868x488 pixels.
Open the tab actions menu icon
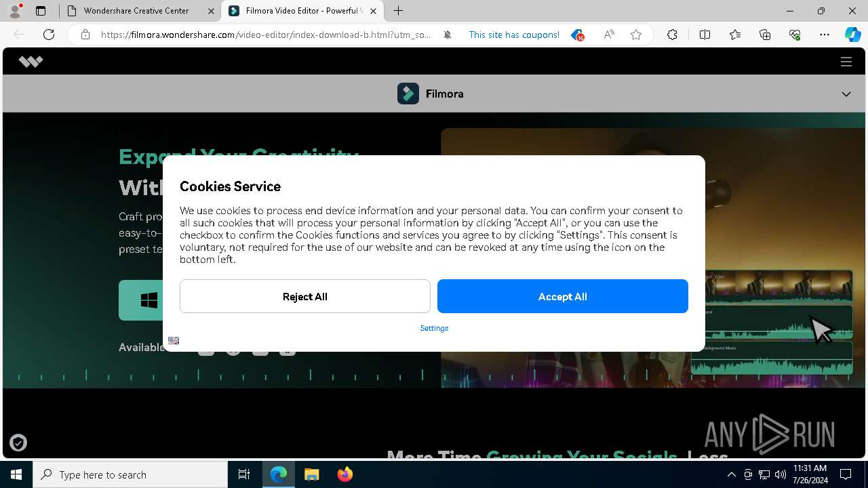[41, 11]
